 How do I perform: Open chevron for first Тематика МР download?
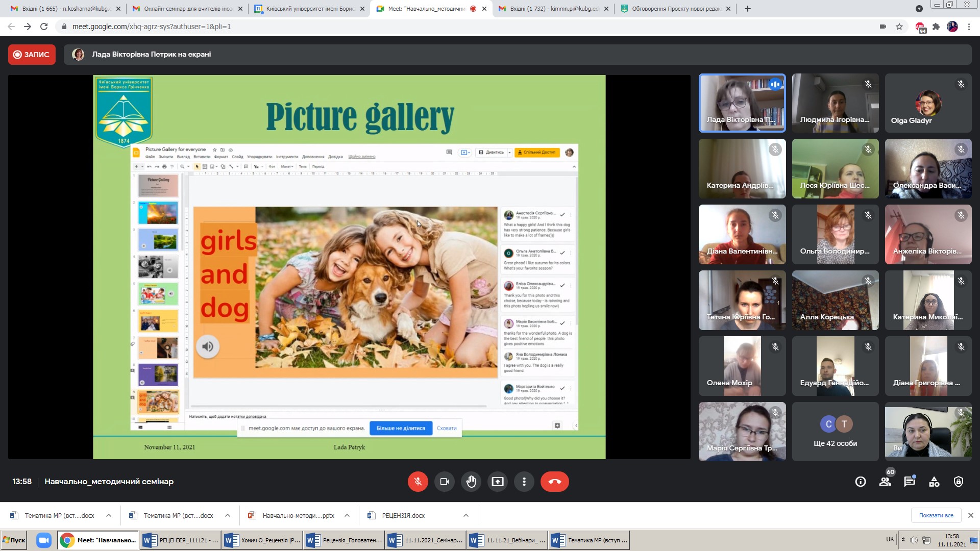[109, 515]
